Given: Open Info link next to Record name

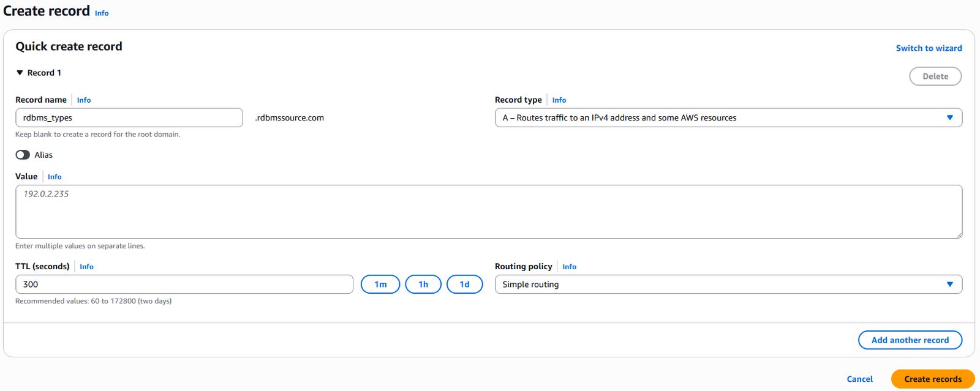Looking at the screenshot, I should tap(84, 100).
